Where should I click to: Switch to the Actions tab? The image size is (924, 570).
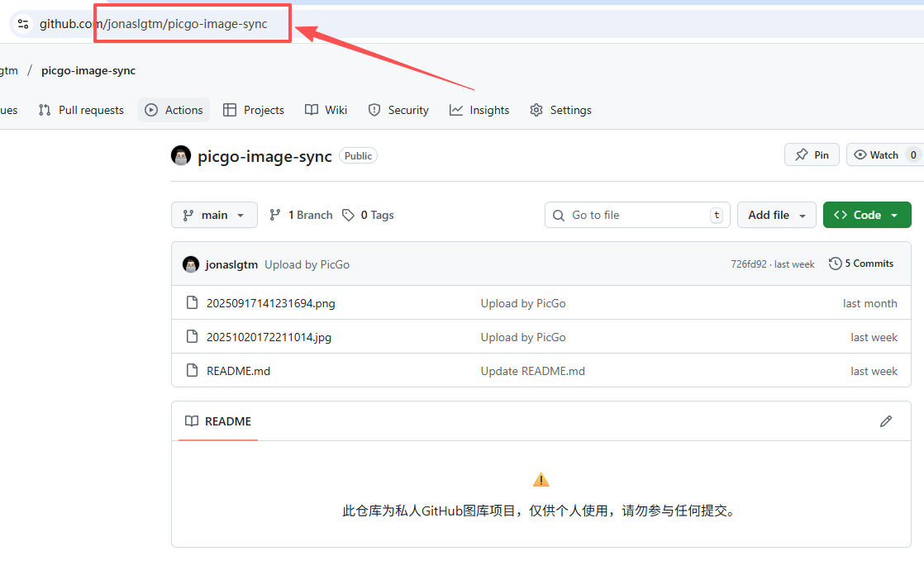174,109
